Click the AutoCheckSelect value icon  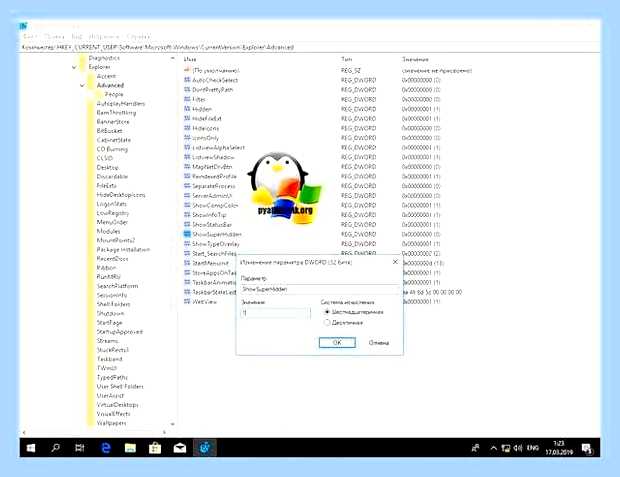[x=187, y=80]
